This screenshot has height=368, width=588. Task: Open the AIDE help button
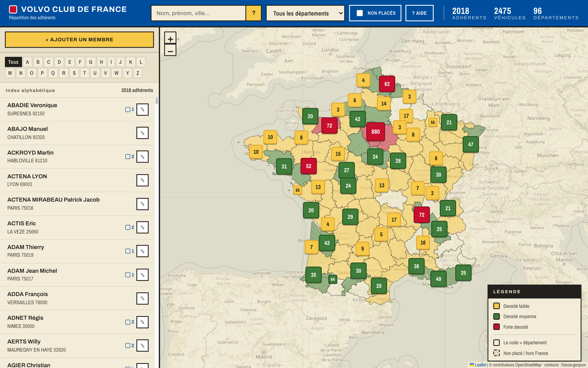click(419, 13)
